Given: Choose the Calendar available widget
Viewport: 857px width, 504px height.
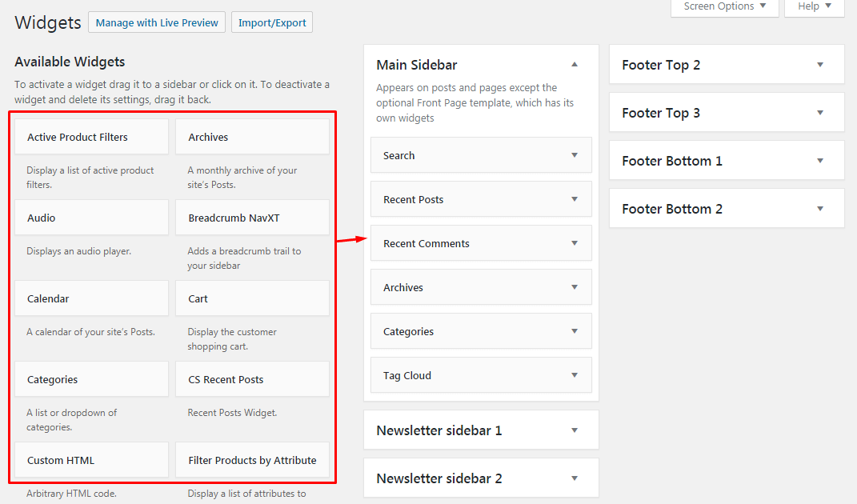Looking at the screenshot, I should pos(91,298).
